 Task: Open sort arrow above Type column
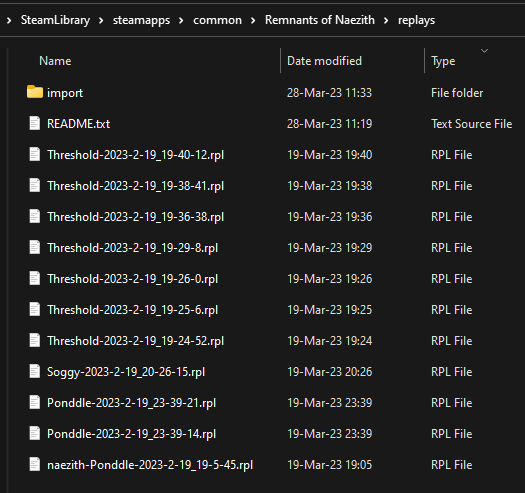pyautogui.click(x=484, y=51)
